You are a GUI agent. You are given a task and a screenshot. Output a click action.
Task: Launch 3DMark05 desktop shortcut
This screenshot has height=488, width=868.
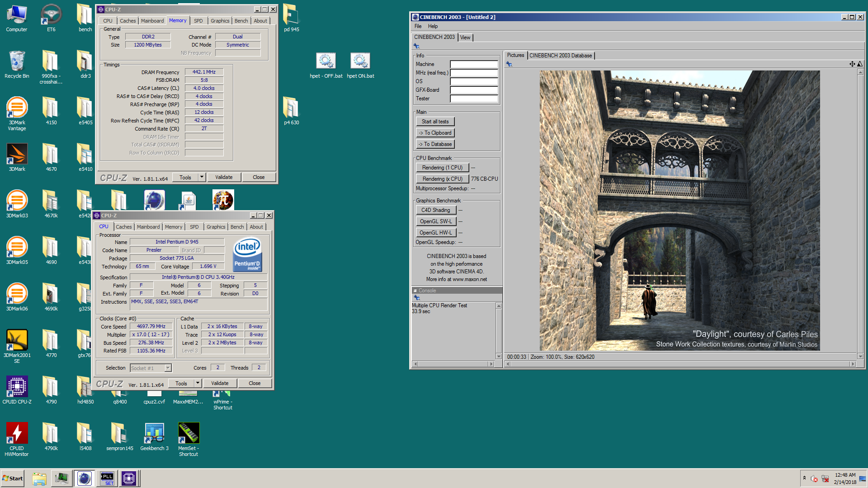(x=17, y=251)
